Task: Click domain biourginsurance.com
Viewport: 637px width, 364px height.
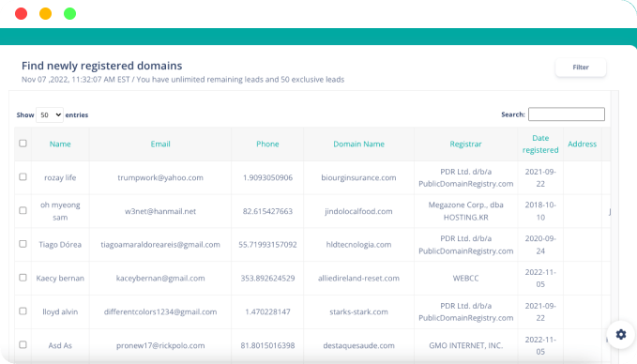Action: [x=358, y=178]
